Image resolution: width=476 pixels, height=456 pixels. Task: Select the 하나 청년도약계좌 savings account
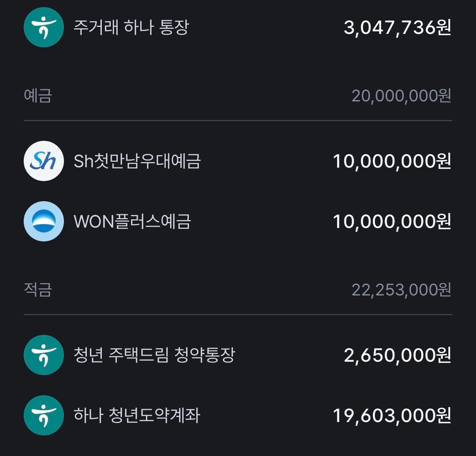pyautogui.click(x=137, y=415)
